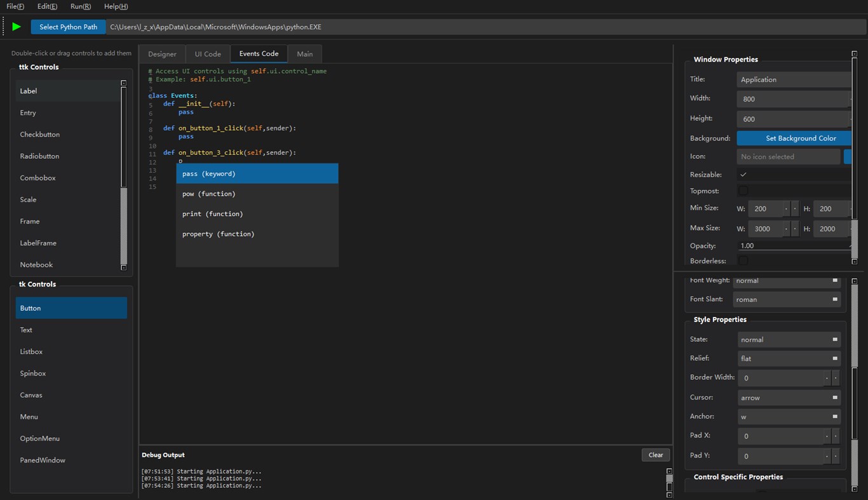Open the Relief dropdown showing flat
This screenshot has width=868, height=500.
(789, 358)
